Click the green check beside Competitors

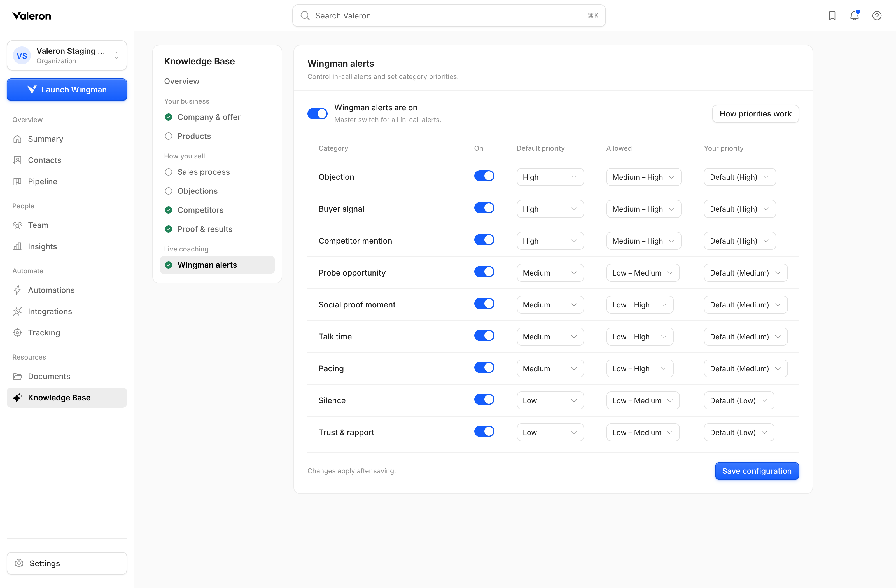tap(169, 210)
